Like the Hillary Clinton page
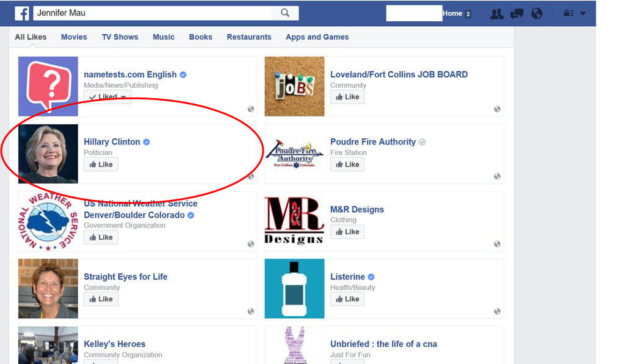 coord(101,165)
